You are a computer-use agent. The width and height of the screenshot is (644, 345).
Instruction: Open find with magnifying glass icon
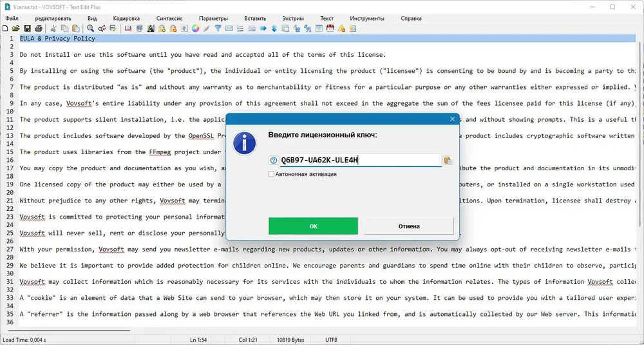click(x=90, y=28)
